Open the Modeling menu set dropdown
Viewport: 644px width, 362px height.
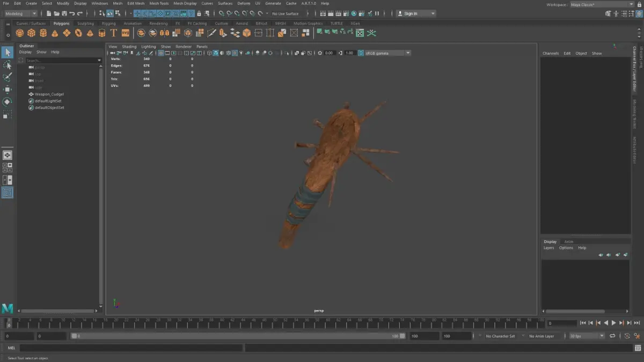(x=21, y=13)
